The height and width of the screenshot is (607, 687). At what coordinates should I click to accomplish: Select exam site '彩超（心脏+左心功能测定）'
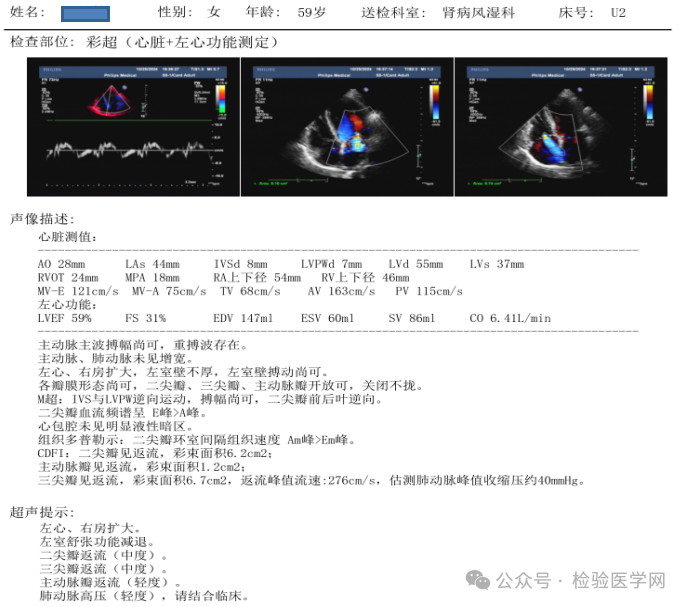click(182, 42)
